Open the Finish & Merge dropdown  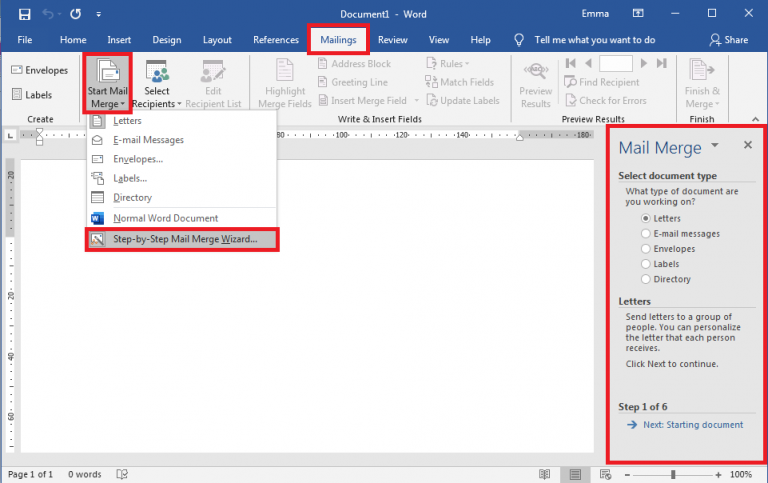click(702, 83)
